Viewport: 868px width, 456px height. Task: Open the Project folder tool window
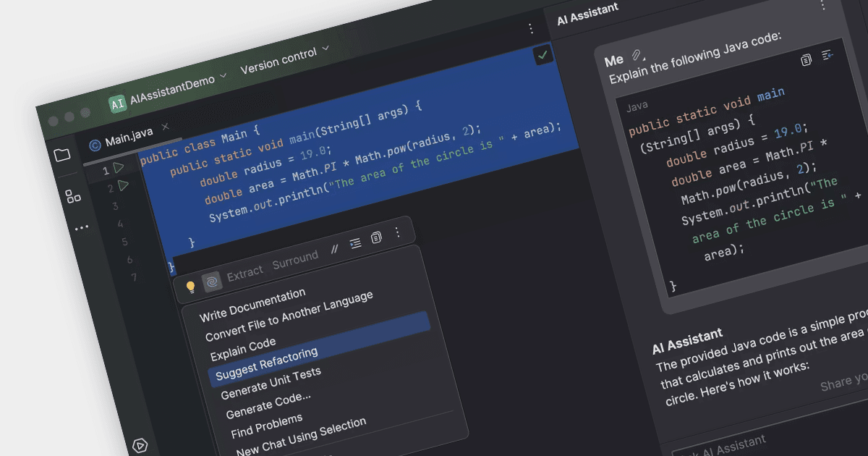[62, 155]
